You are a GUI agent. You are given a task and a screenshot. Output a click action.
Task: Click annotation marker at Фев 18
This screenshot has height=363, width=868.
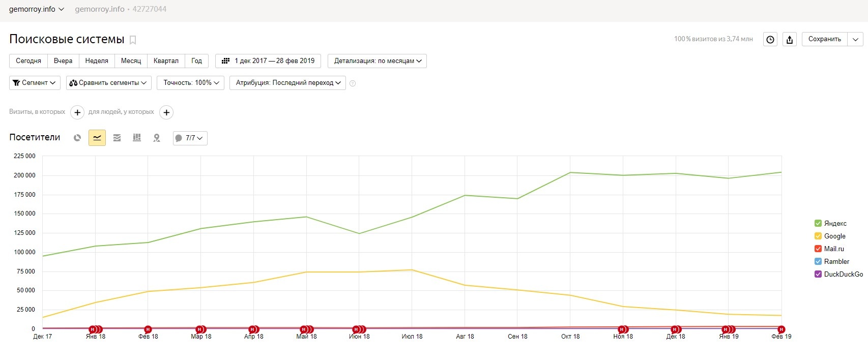click(148, 329)
